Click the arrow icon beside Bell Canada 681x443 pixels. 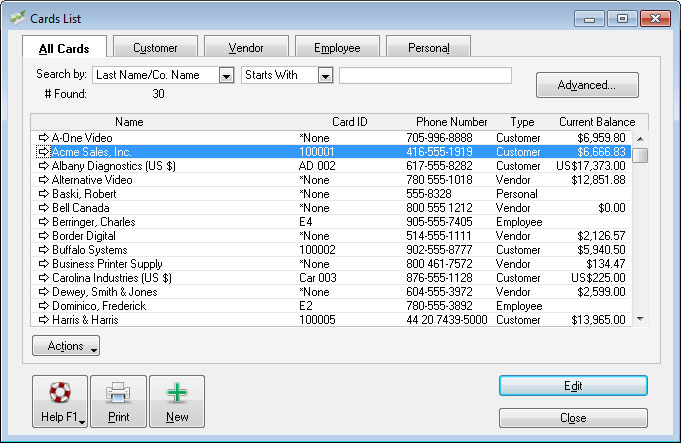coord(43,208)
